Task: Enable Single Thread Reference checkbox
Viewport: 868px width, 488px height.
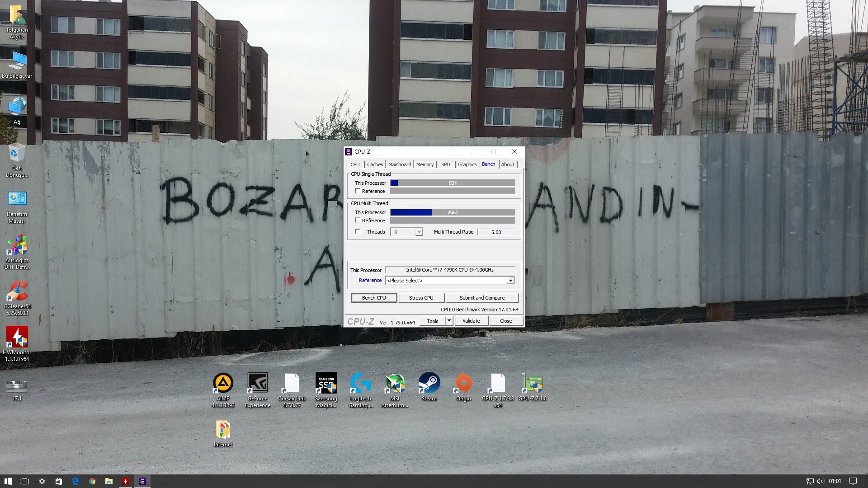Action: (x=358, y=191)
